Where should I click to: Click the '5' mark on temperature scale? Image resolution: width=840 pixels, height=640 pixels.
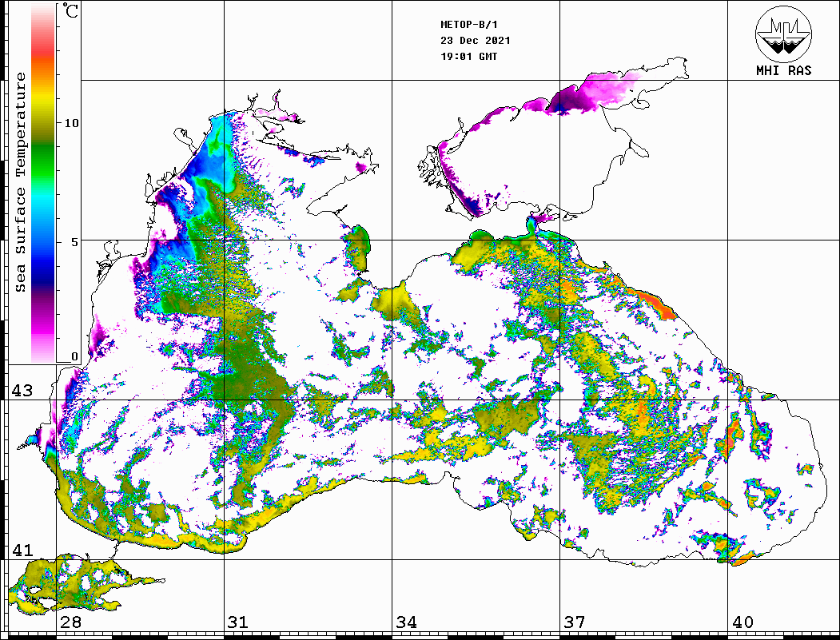click(74, 242)
